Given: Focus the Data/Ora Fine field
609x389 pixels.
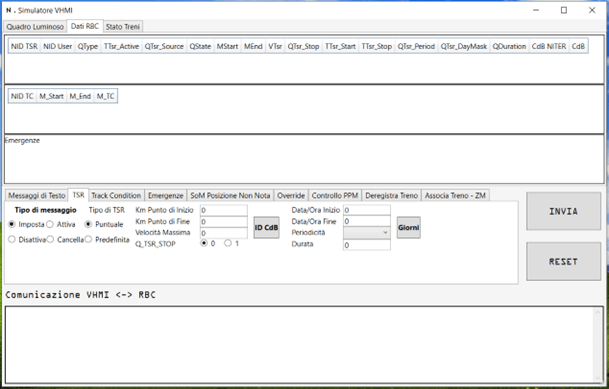Looking at the screenshot, I should point(367,221).
